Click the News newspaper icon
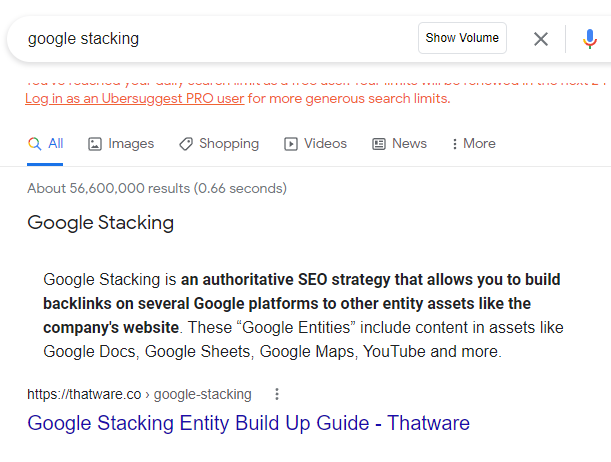The height and width of the screenshot is (462, 611). point(379,144)
